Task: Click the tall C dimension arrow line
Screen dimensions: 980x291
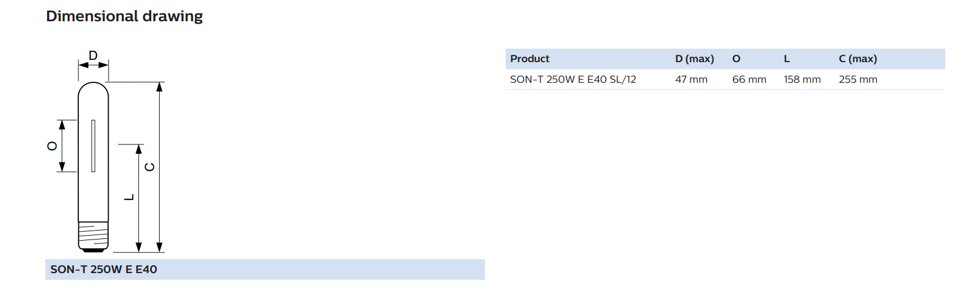Action: 160,167
